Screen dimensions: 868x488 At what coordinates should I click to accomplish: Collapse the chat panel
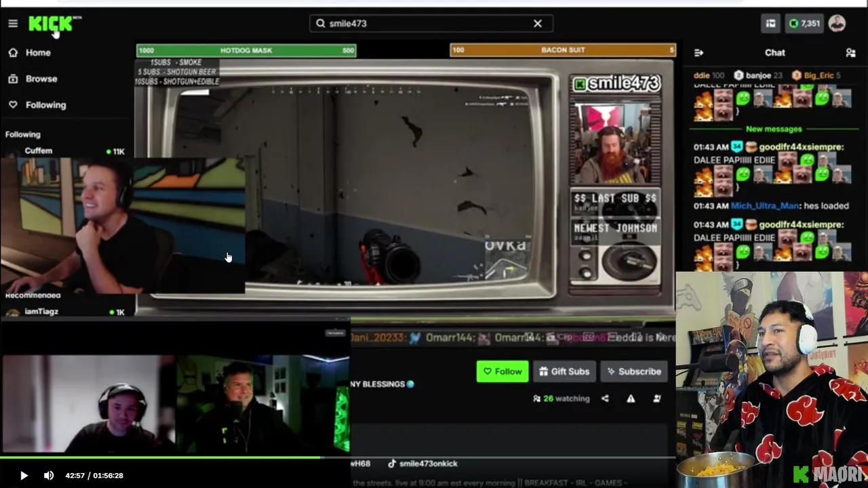click(699, 53)
